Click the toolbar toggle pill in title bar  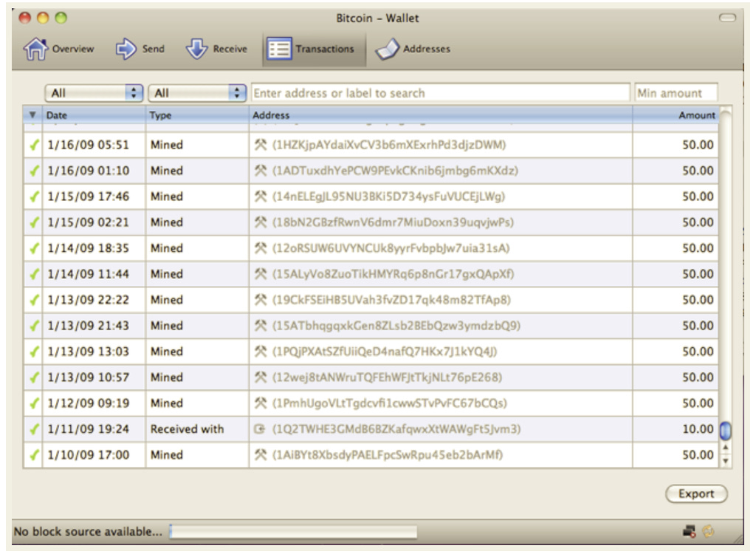pos(727,18)
